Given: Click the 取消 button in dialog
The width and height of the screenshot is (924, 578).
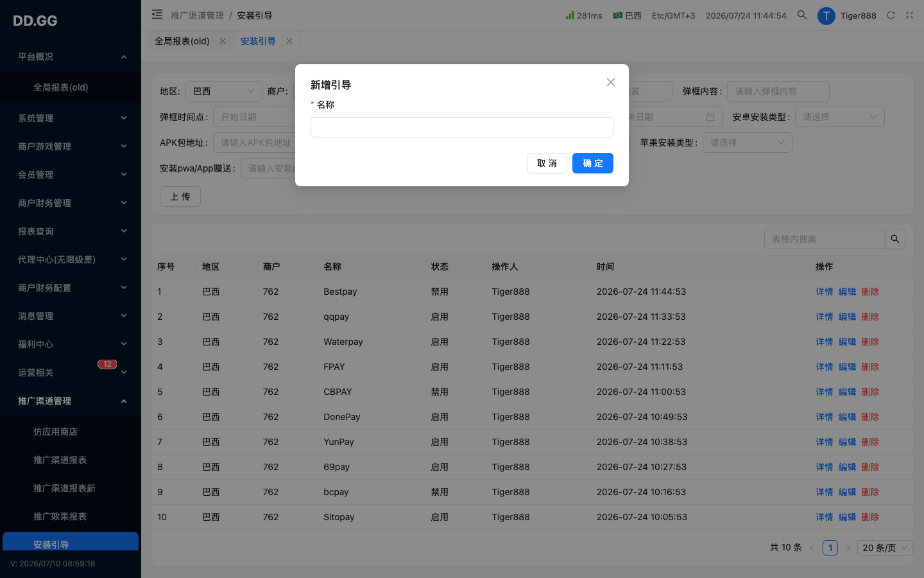Looking at the screenshot, I should pos(547,163).
